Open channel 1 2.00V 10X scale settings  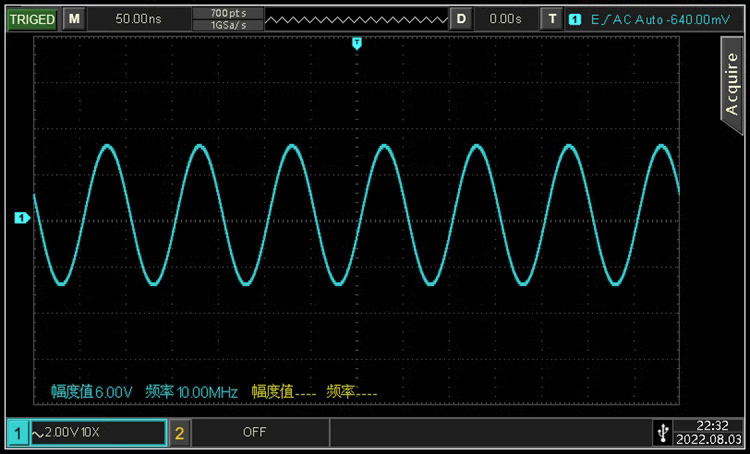click(97, 432)
